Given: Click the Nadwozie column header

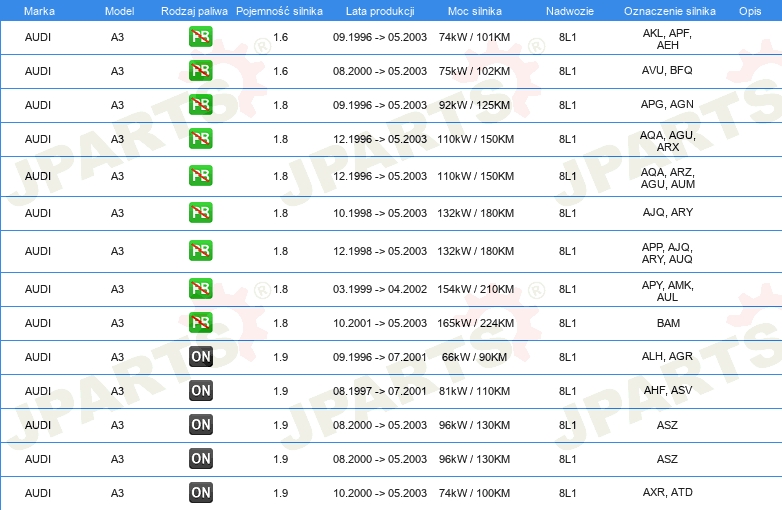Looking at the screenshot, I should tap(570, 11).
